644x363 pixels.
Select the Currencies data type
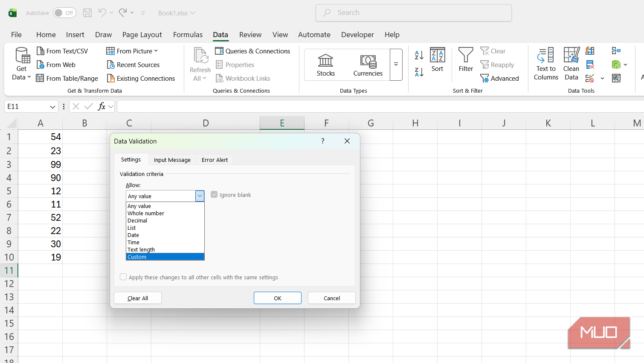point(368,65)
